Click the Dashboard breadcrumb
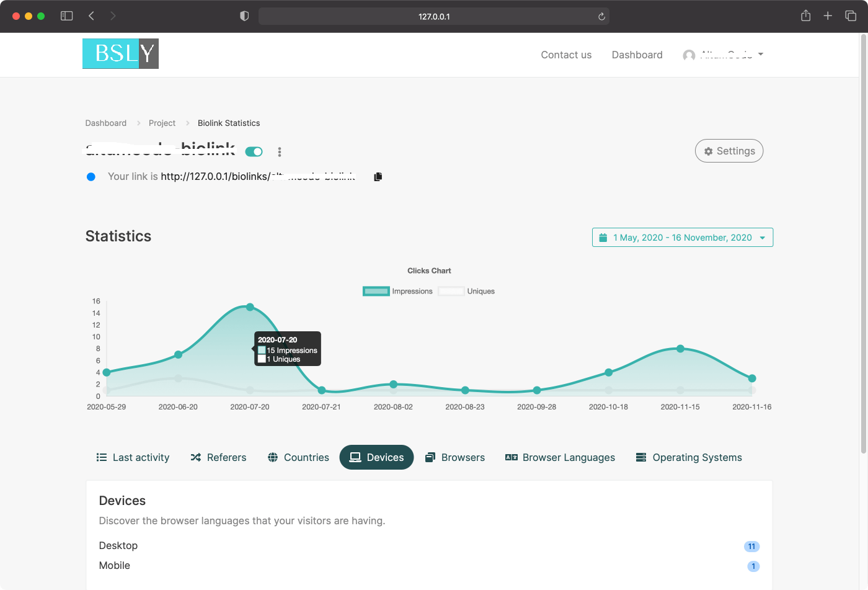Image resolution: width=868 pixels, height=590 pixels. [x=106, y=123]
